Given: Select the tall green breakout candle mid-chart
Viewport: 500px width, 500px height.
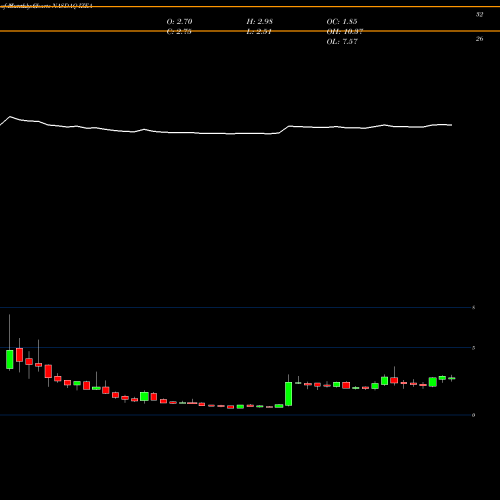Looking at the screenshot, I should coord(288,394).
